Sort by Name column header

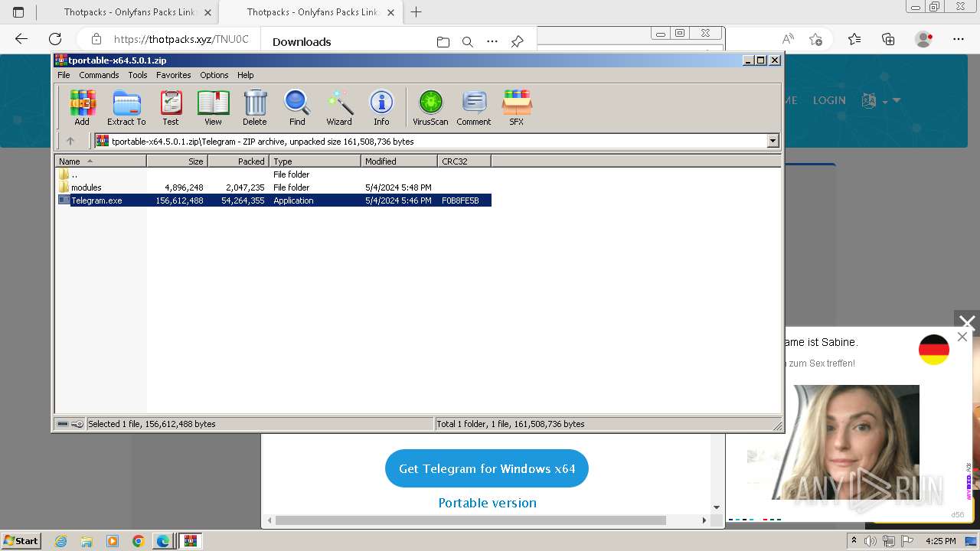click(x=100, y=161)
